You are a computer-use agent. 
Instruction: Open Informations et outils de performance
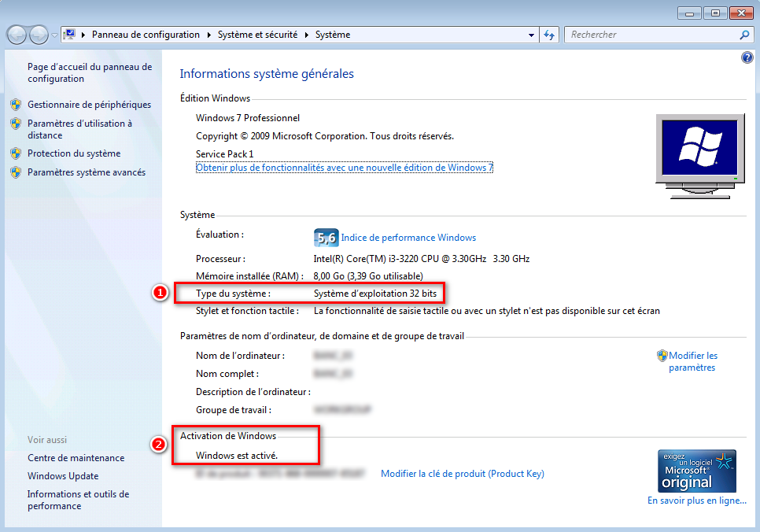pos(78,500)
